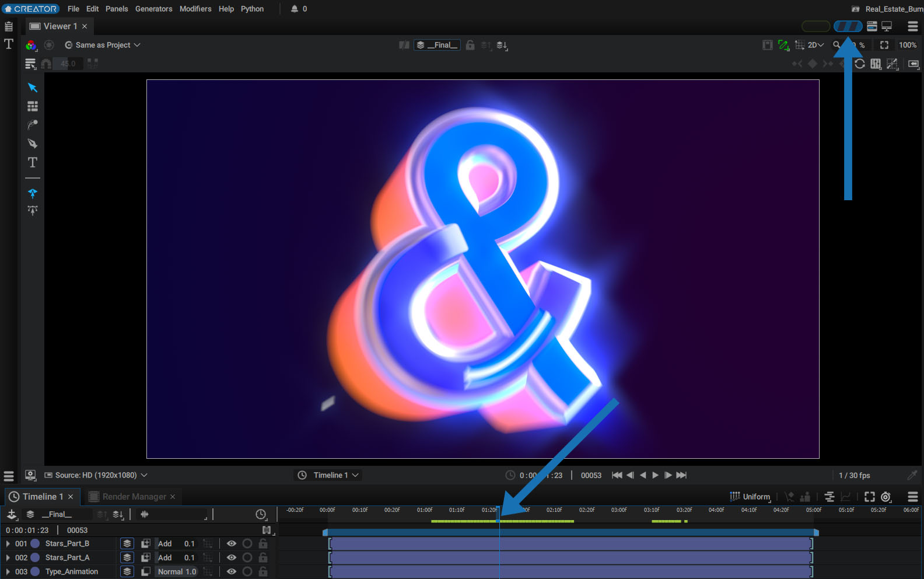This screenshot has width=924, height=579.
Task: Click the add layer download icon in timeline
Action: pos(12,514)
